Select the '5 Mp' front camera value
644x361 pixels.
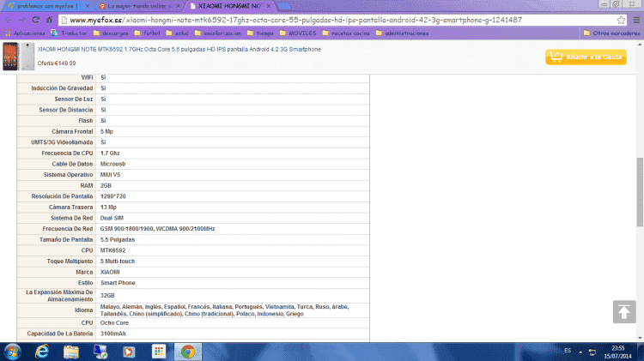(x=106, y=132)
